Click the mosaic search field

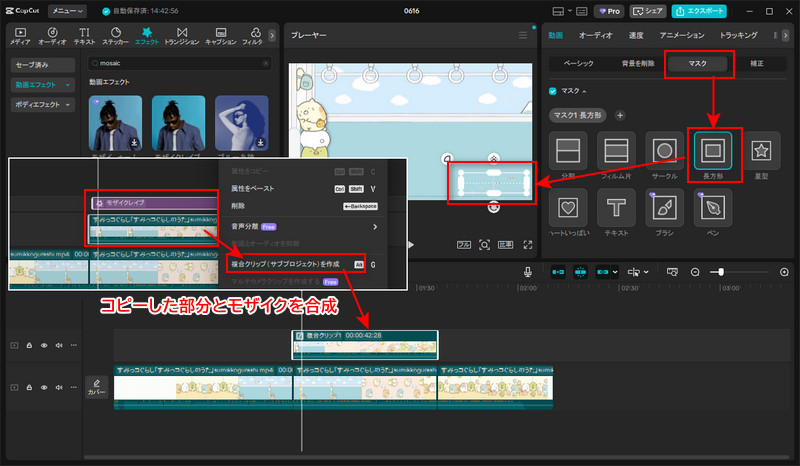tap(180, 63)
